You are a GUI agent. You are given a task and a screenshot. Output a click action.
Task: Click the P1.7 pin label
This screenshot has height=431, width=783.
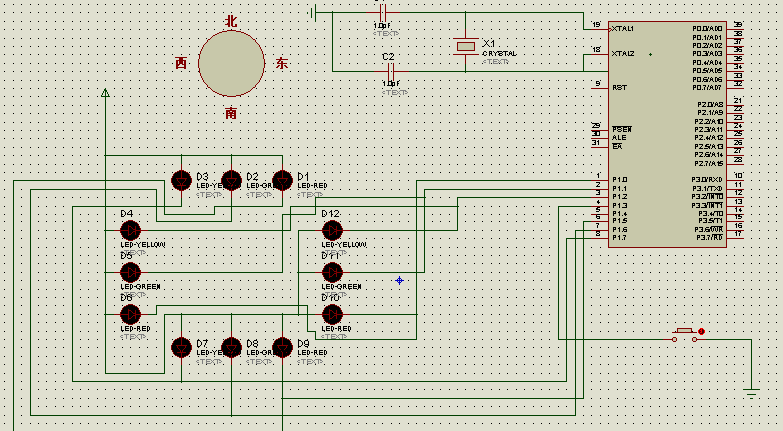620,237
